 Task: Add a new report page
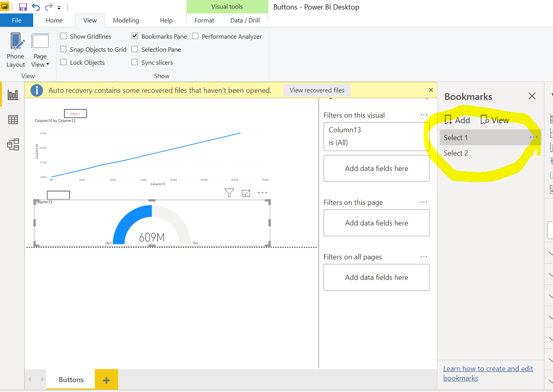tap(106, 380)
